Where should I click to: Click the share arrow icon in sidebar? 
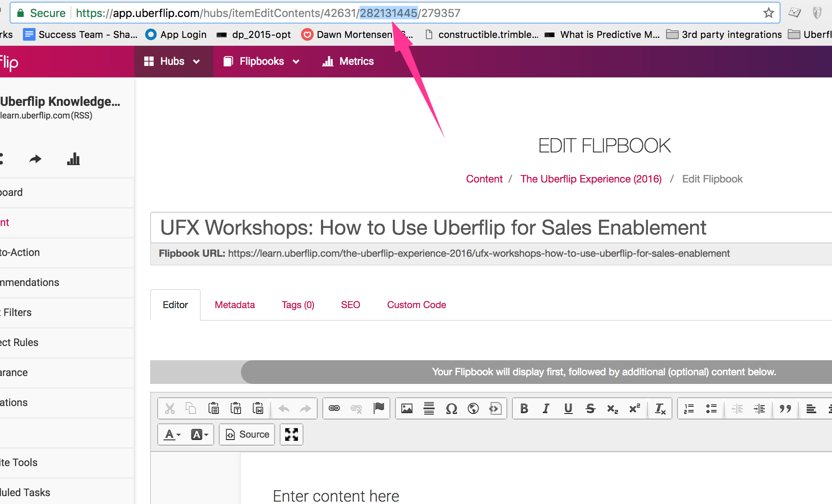pyautogui.click(x=35, y=159)
